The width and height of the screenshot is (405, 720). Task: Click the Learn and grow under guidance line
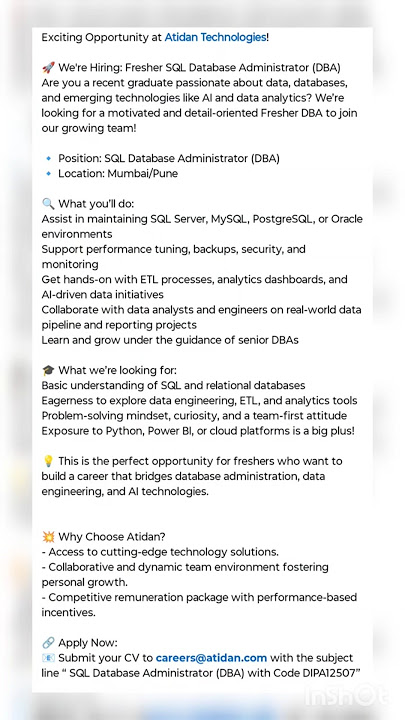point(170,340)
